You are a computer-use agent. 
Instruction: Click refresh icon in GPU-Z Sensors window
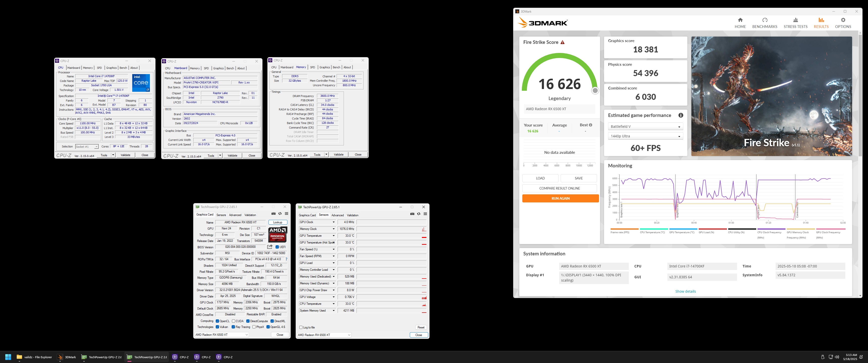tap(419, 214)
